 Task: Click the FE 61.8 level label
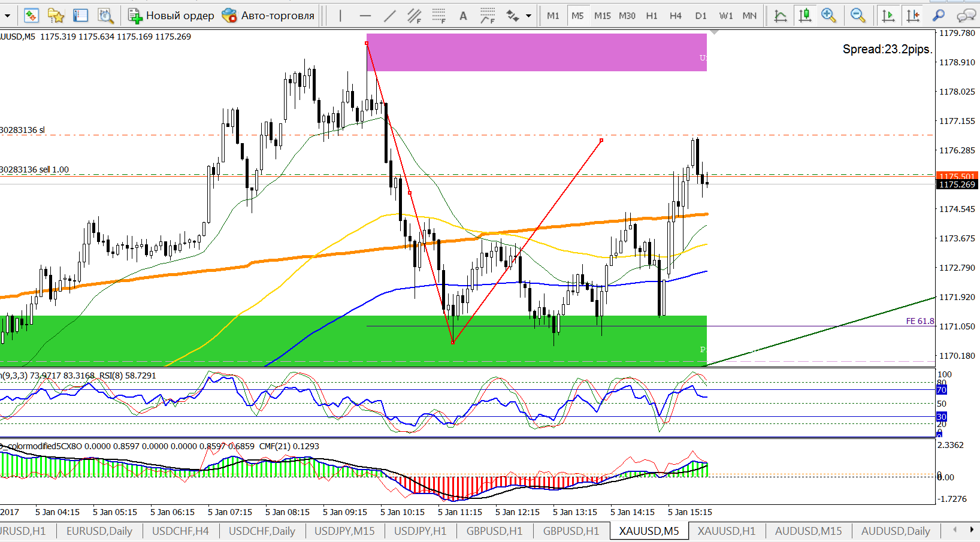pyautogui.click(x=920, y=322)
